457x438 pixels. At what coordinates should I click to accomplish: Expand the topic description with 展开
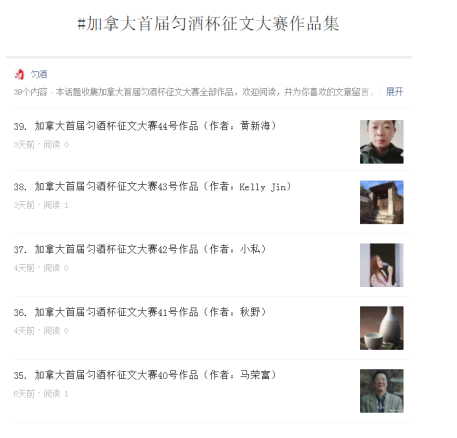click(x=394, y=92)
